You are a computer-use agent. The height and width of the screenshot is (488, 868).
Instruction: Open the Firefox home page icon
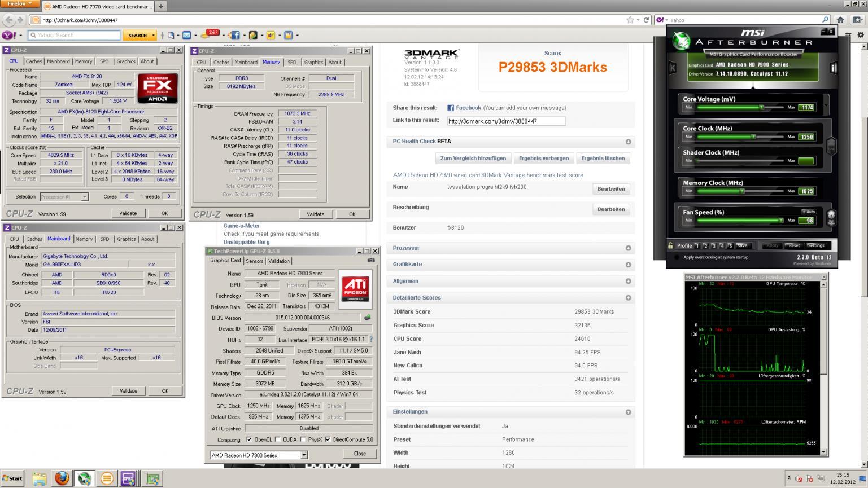(840, 20)
